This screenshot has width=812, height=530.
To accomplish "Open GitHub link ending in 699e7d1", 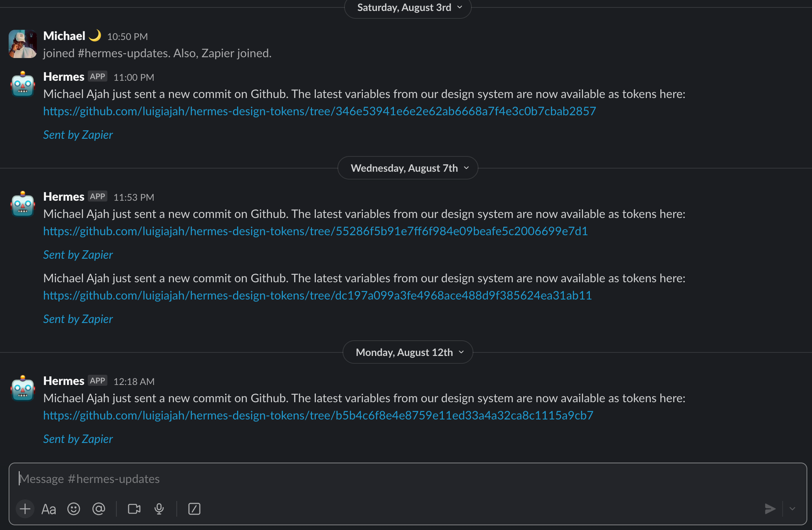I will tap(315, 231).
